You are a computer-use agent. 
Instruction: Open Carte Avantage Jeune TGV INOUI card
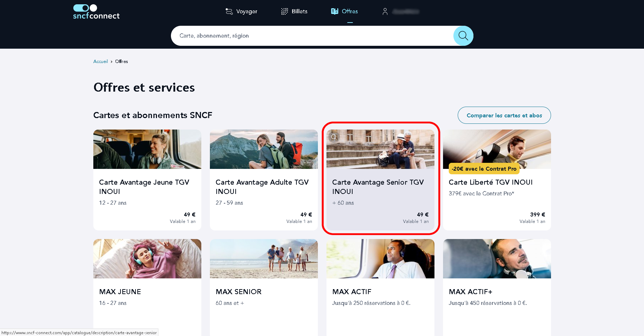(147, 180)
